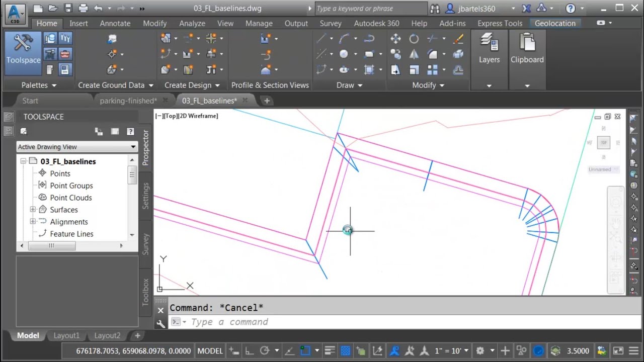The width and height of the screenshot is (644, 362).
Task: Select the Scale tool in Modify panel
Action: click(x=414, y=70)
